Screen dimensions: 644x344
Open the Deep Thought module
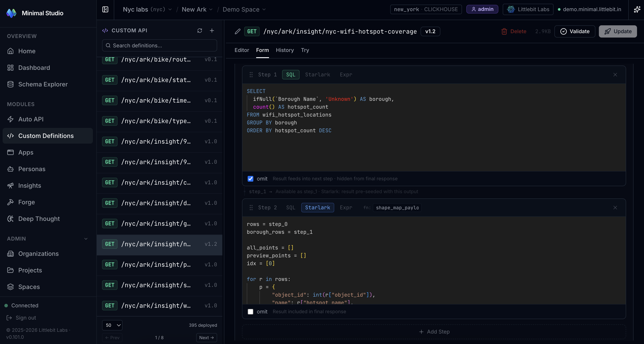(x=39, y=218)
